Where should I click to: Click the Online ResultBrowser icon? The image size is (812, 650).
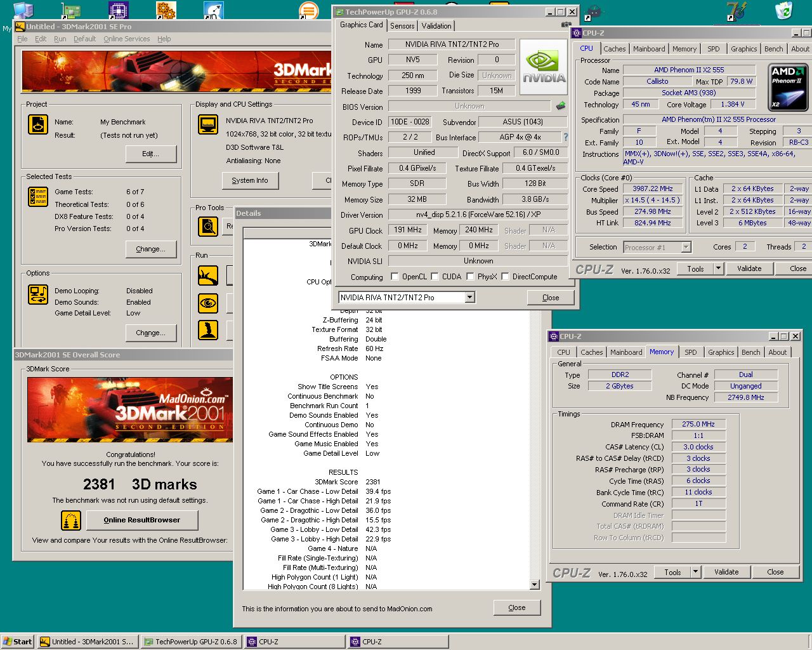[71, 521]
